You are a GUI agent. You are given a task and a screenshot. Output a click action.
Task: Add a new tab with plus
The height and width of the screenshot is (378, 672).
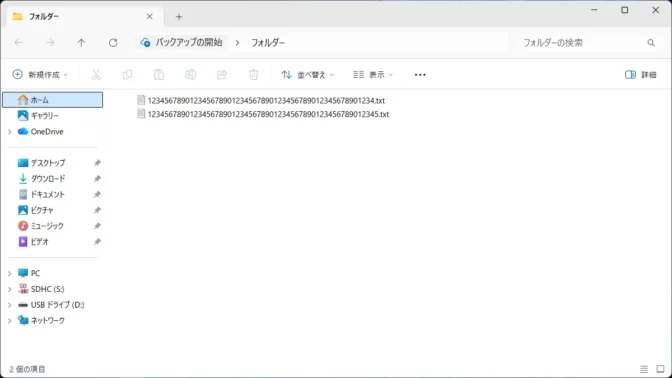[179, 17]
